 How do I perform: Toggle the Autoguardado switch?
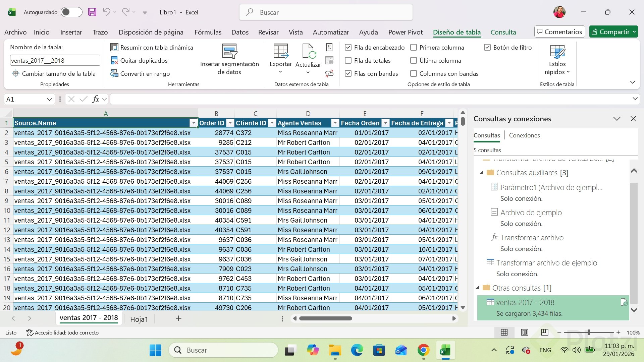point(71,12)
